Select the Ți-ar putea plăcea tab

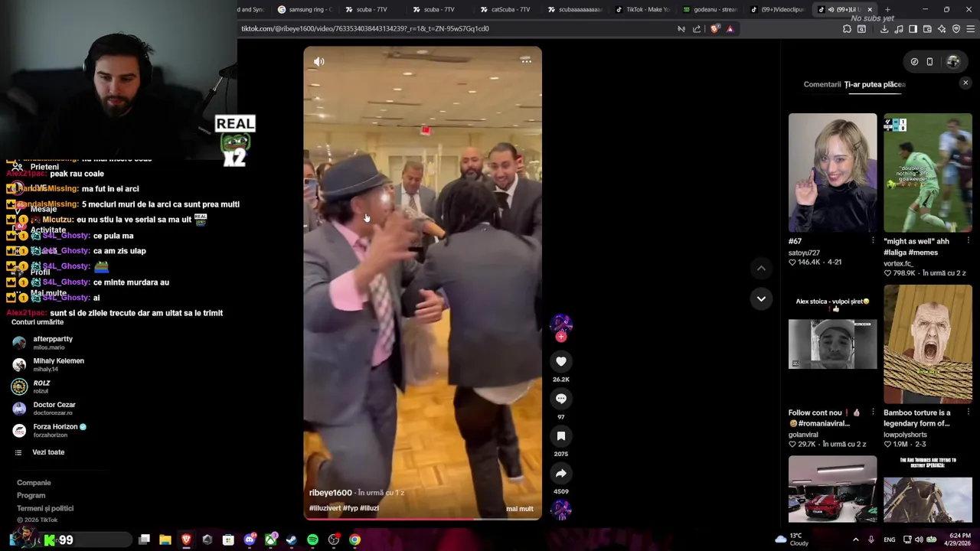click(x=874, y=84)
